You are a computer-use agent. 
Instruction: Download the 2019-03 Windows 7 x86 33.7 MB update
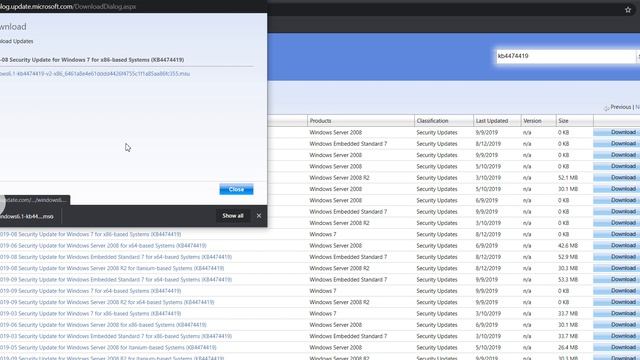[616, 313]
